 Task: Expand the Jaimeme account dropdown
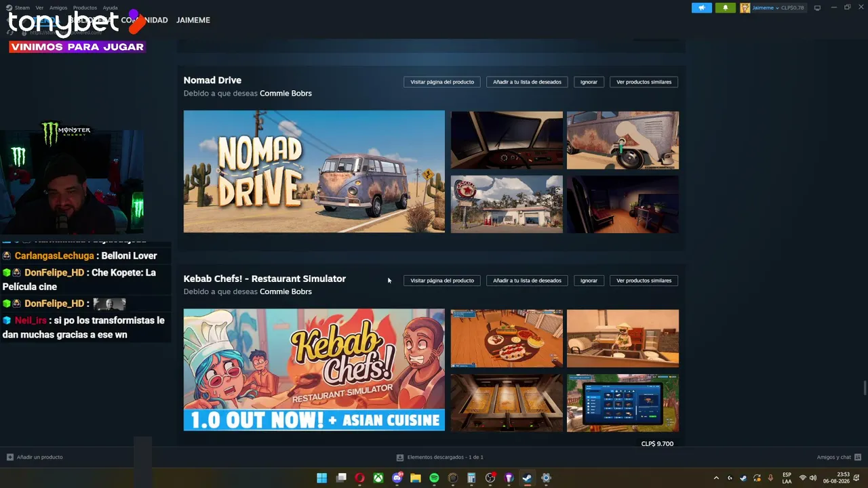click(x=778, y=8)
